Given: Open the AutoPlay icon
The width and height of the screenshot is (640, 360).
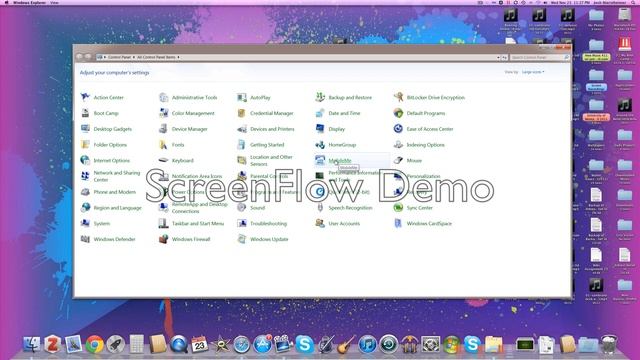Looking at the screenshot, I should click(x=242, y=97).
